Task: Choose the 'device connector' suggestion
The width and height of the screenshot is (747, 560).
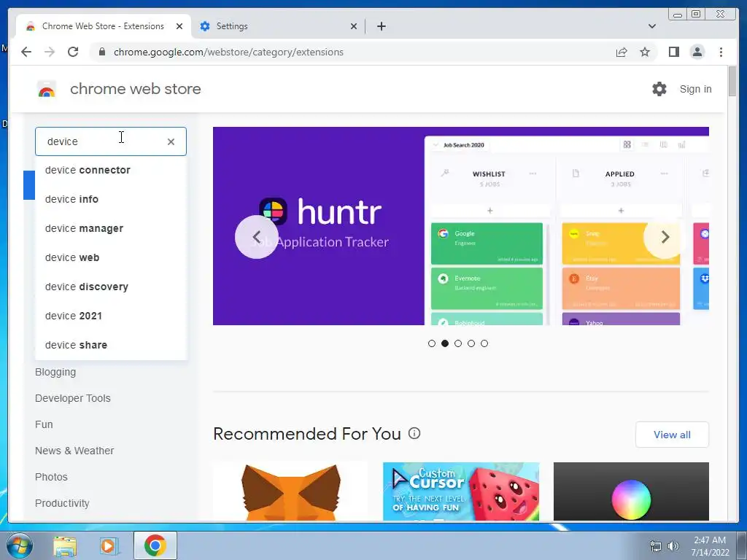Action: [111, 170]
